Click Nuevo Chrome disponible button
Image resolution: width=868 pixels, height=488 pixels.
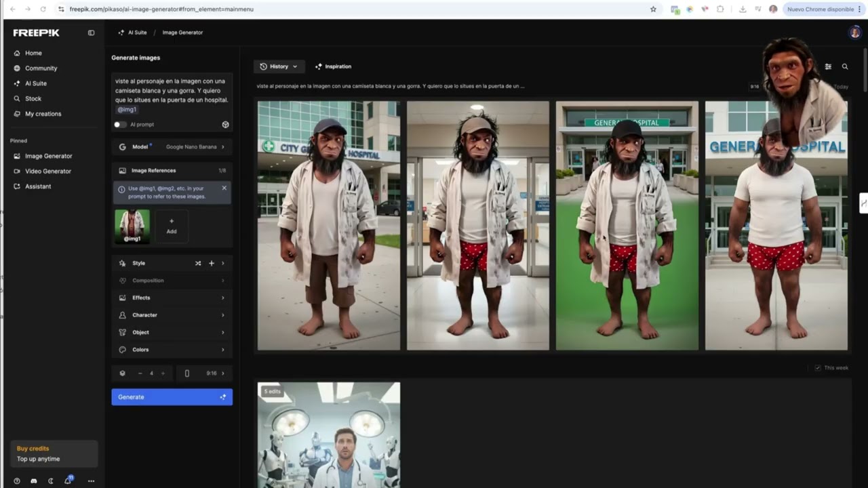824,9
